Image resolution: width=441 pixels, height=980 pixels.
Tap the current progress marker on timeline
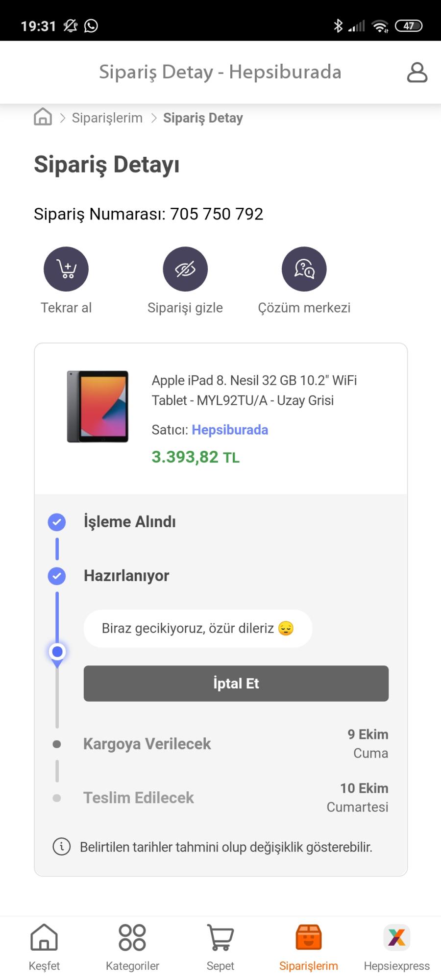[57, 652]
